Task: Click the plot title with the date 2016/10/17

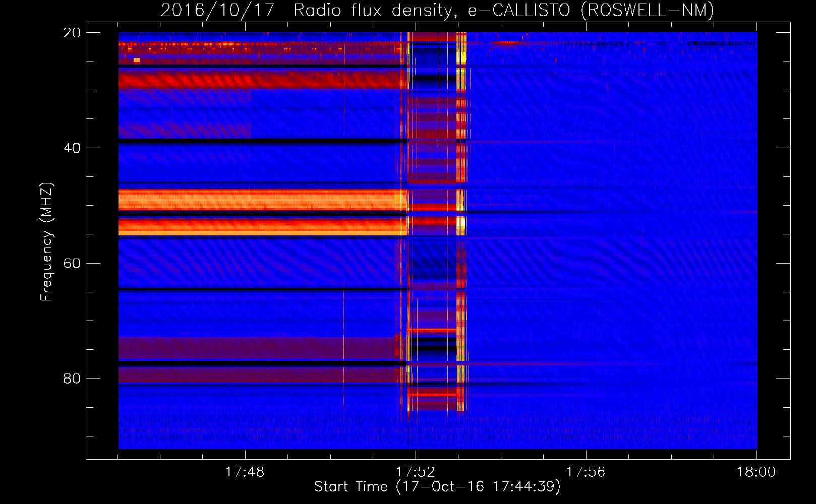Action: (437, 10)
